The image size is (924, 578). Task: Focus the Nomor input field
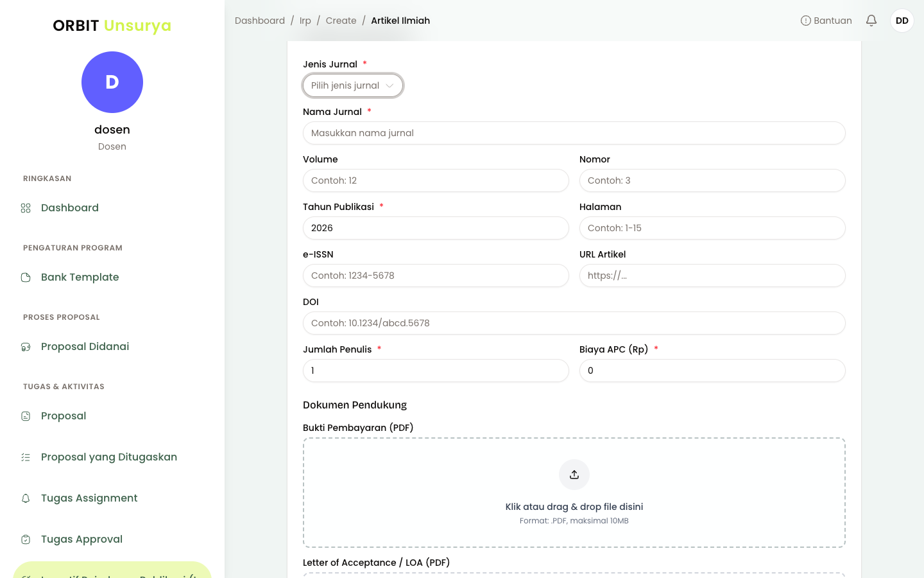coord(712,180)
